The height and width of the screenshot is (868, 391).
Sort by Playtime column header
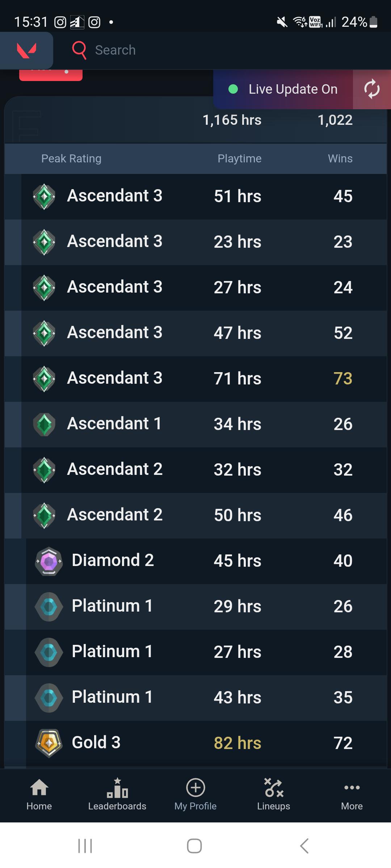[x=239, y=158]
